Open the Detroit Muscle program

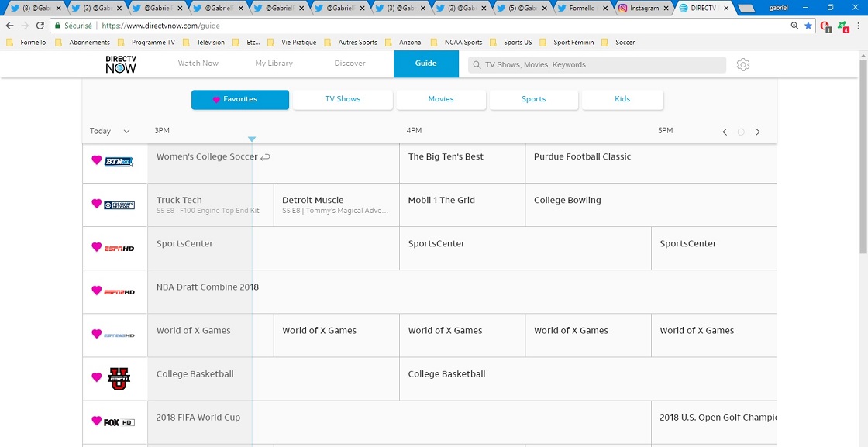pyautogui.click(x=336, y=205)
